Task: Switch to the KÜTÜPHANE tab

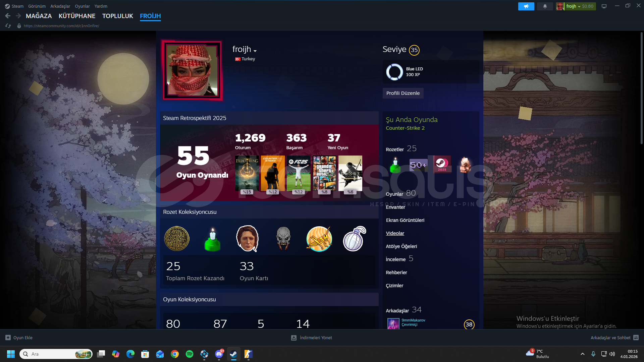Action: point(77,16)
